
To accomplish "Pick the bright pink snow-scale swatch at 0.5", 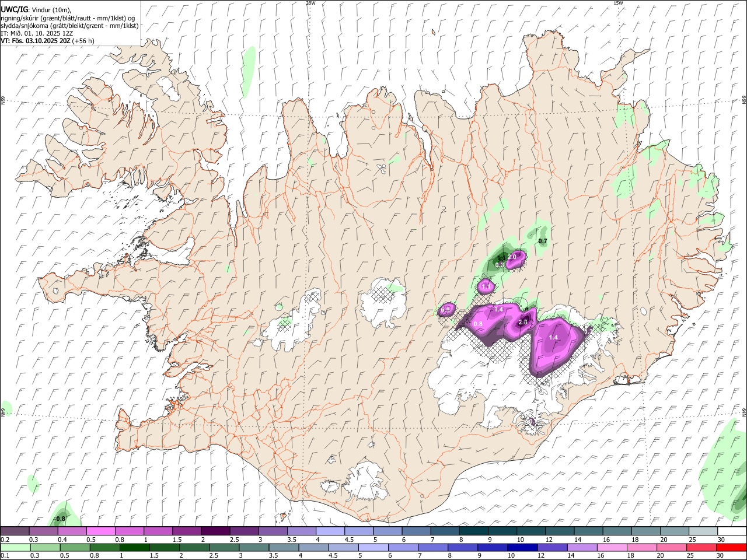I will (100, 531).
